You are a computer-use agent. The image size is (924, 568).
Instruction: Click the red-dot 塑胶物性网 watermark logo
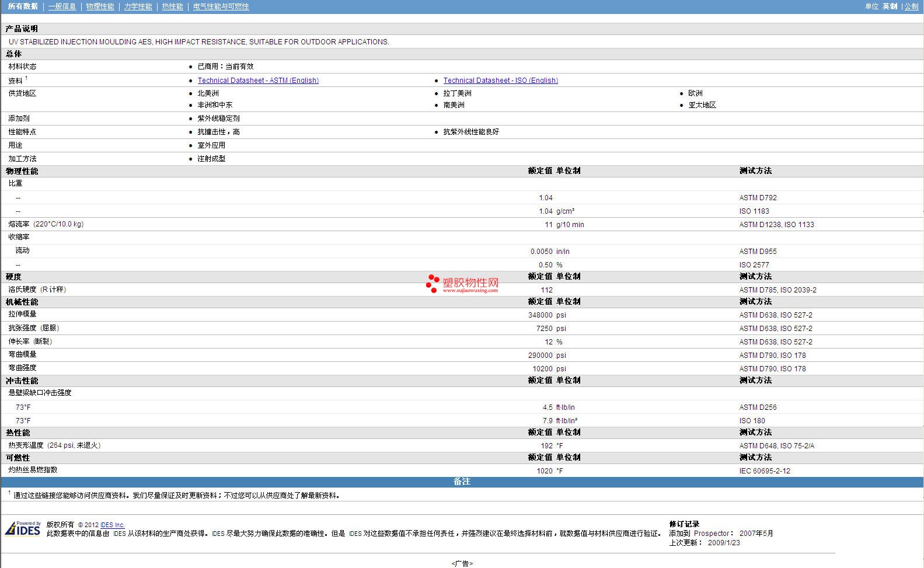[462, 284]
